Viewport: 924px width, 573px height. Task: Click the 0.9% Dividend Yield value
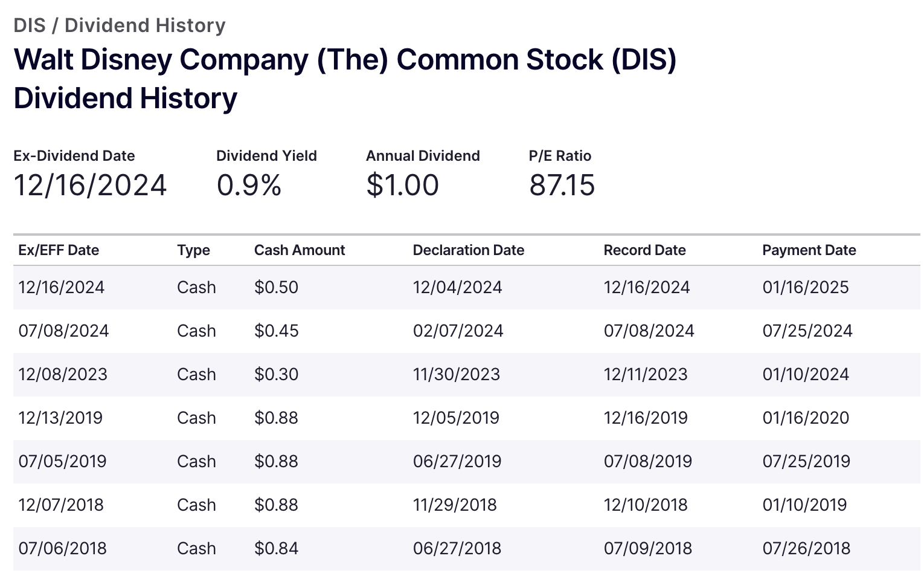point(249,185)
